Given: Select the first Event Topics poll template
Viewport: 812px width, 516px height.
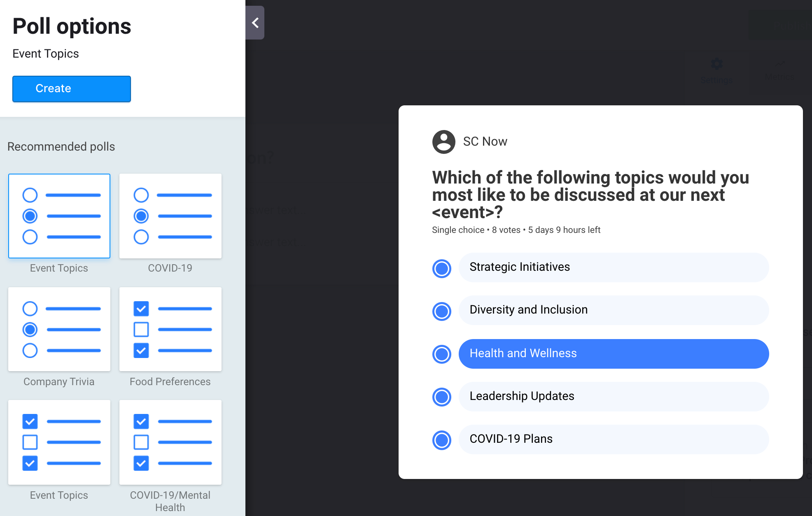Looking at the screenshot, I should pos(59,216).
